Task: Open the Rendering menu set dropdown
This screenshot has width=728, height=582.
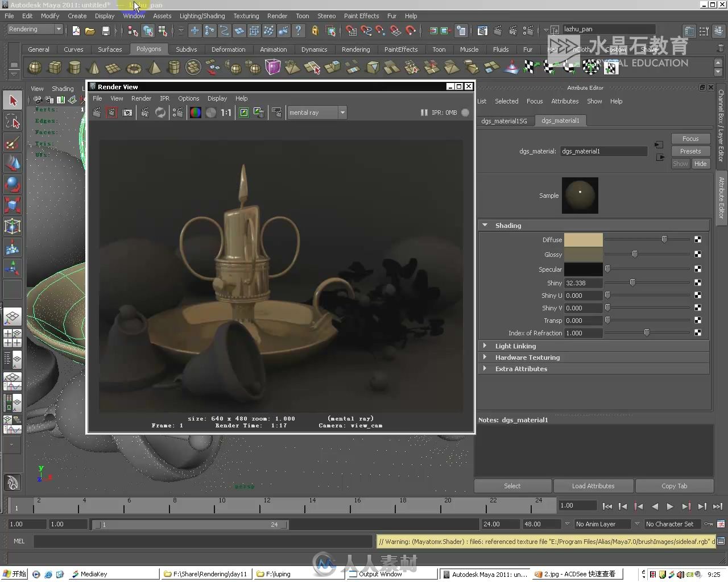Action: click(x=35, y=29)
